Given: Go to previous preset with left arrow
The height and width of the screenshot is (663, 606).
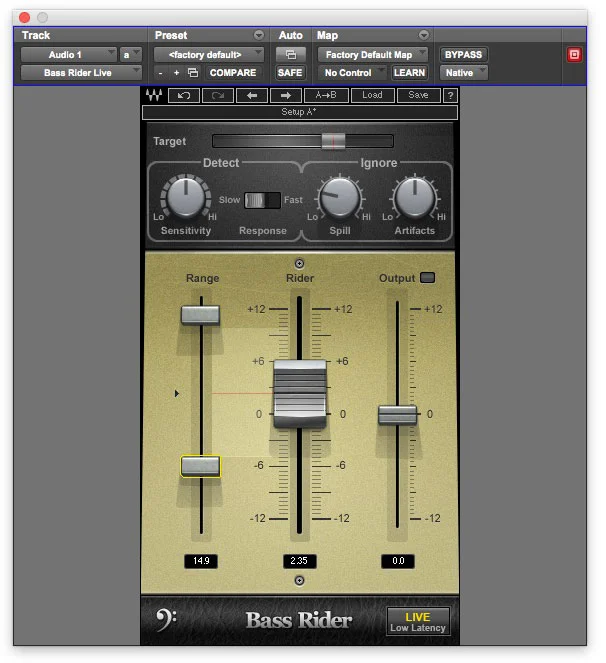Looking at the screenshot, I should (x=252, y=96).
